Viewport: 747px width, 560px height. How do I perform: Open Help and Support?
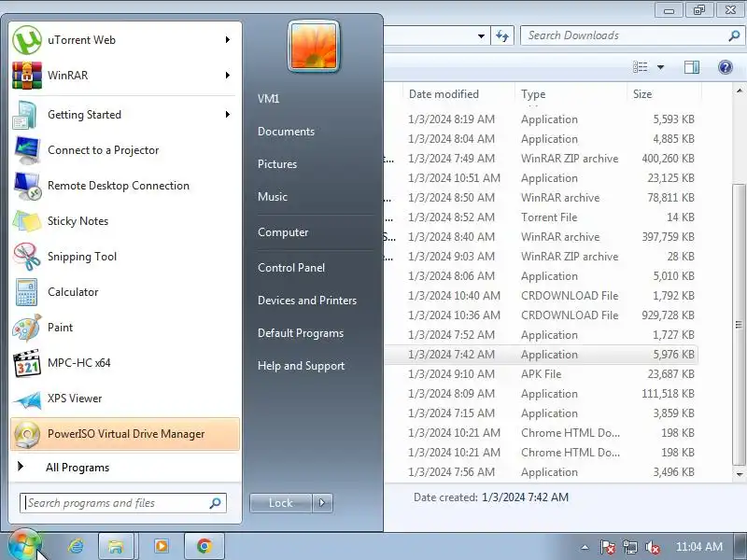[x=301, y=366]
